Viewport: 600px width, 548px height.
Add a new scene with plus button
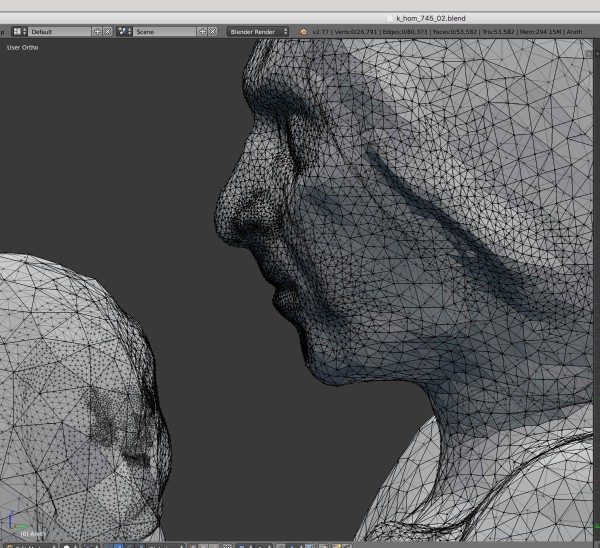(203, 32)
